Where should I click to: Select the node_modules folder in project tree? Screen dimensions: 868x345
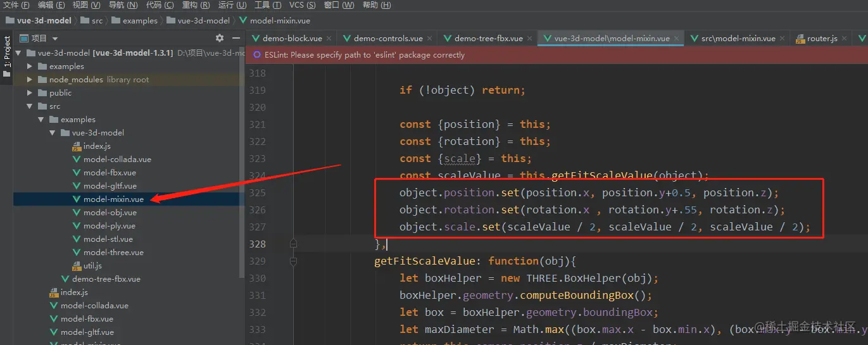(76, 80)
